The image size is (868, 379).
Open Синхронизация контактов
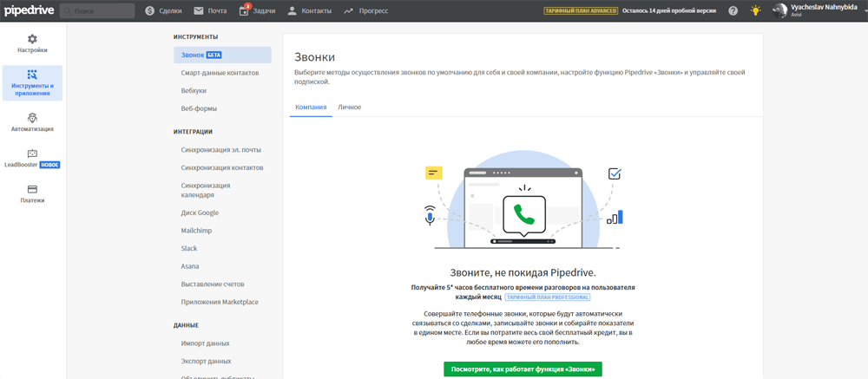click(222, 167)
